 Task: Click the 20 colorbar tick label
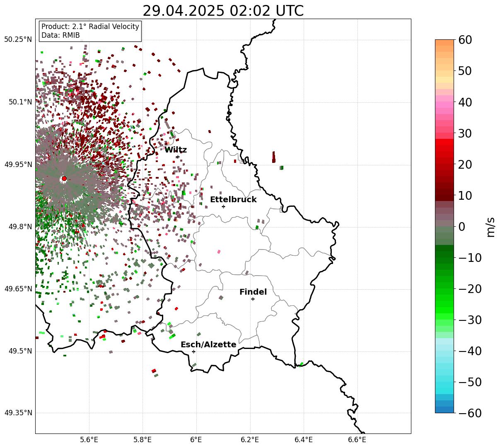(x=466, y=165)
